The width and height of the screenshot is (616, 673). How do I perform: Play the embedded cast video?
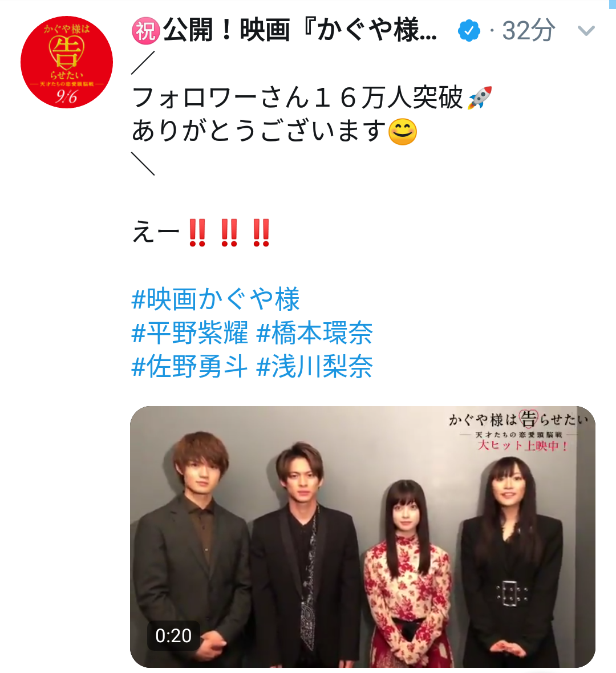[x=363, y=537]
